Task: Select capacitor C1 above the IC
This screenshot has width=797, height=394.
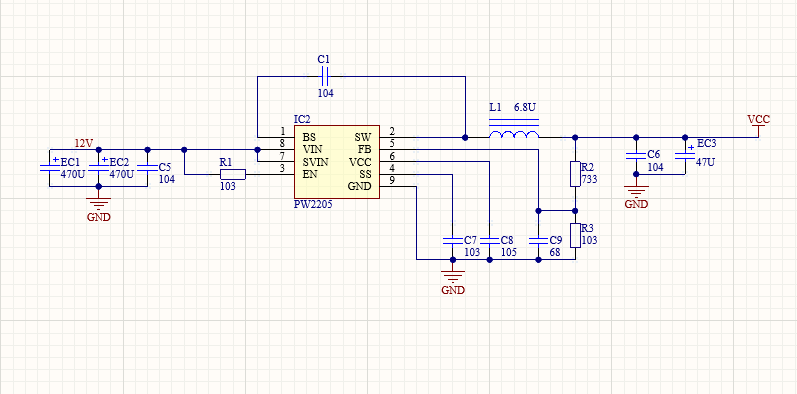Action: click(324, 77)
